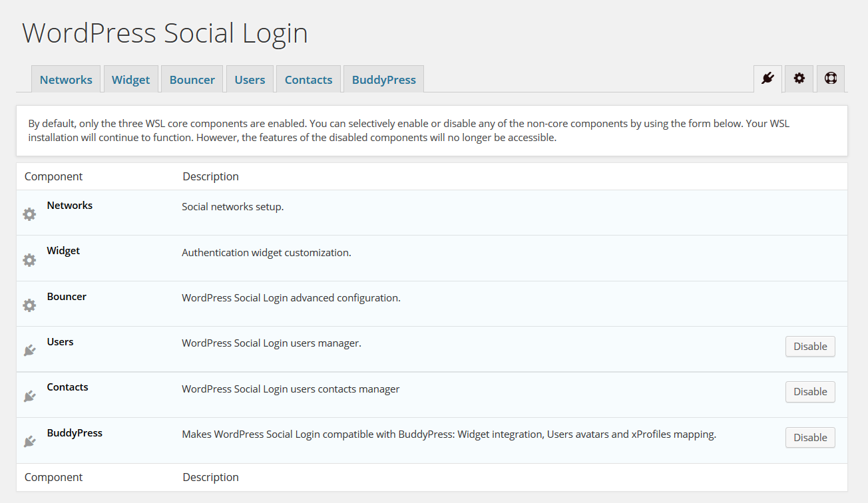This screenshot has height=503, width=868.
Task: Click 'Social networks setup.' description
Action: pyautogui.click(x=233, y=207)
